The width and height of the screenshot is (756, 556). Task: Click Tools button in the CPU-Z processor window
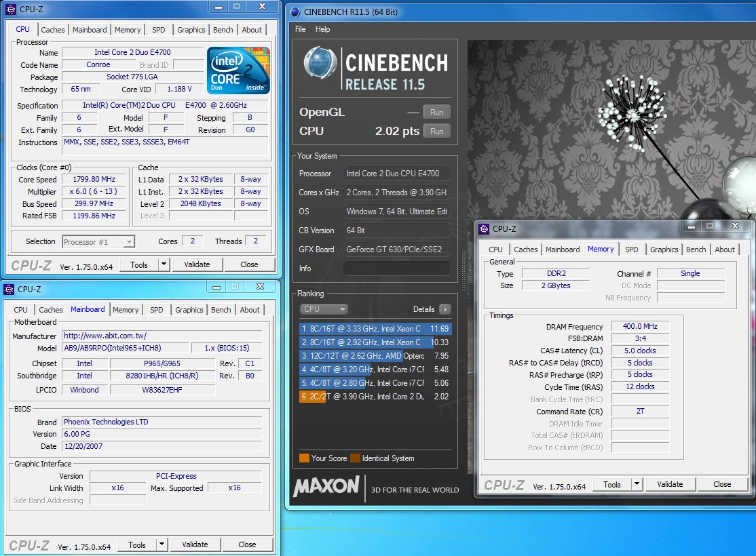click(139, 264)
